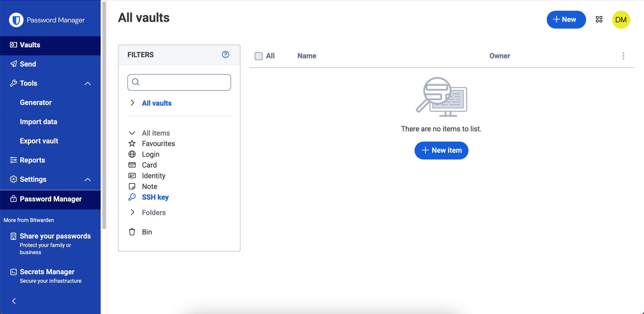
Task: Filter by Favourites label
Action: tap(158, 144)
